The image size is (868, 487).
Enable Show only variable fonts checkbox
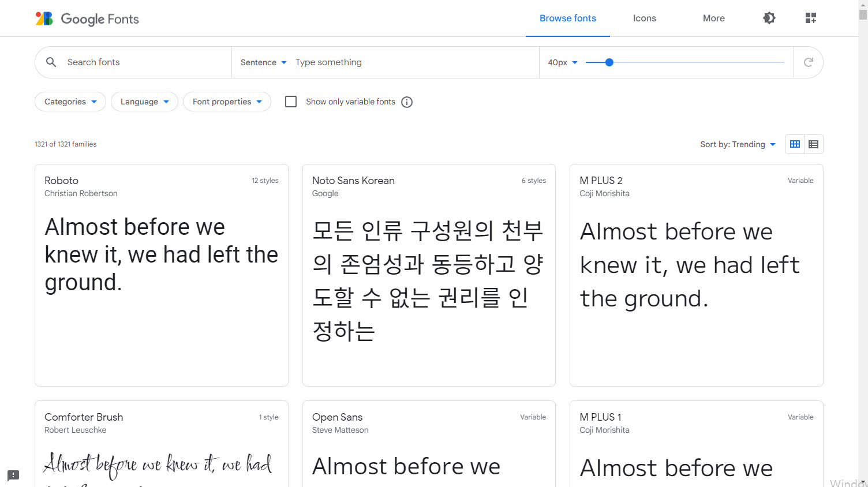click(x=291, y=102)
